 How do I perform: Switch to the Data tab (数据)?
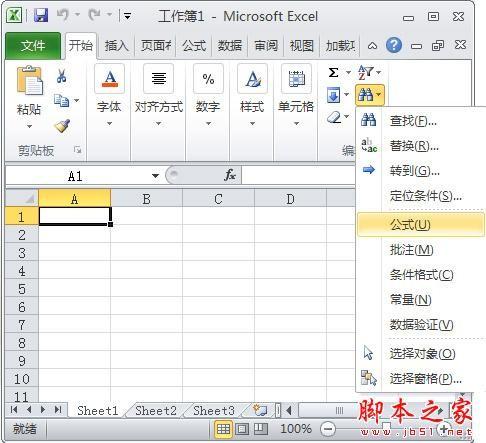[x=230, y=46]
